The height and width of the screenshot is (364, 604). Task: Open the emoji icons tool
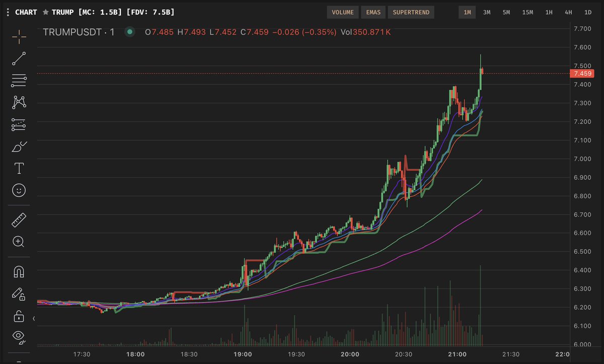(x=19, y=190)
